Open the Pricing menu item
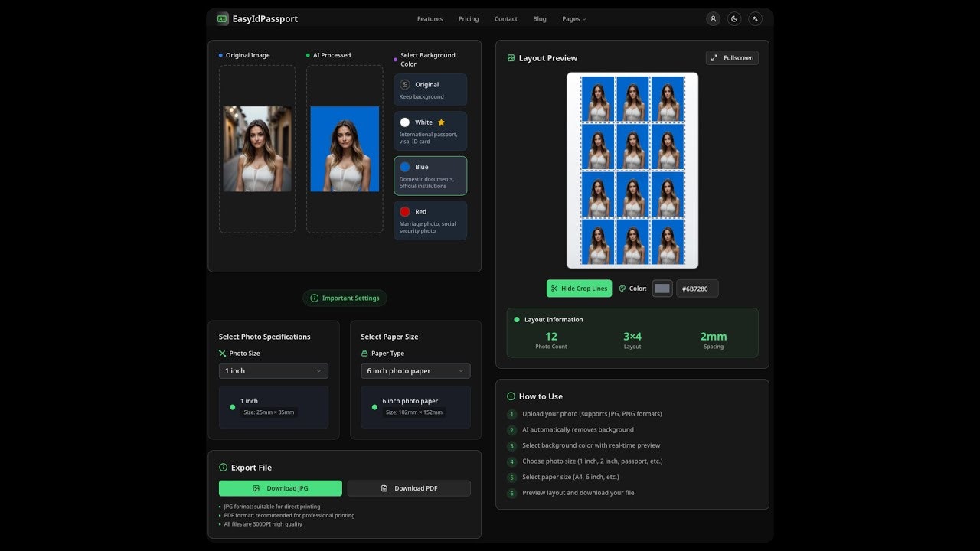The height and width of the screenshot is (551, 980). [x=468, y=18]
